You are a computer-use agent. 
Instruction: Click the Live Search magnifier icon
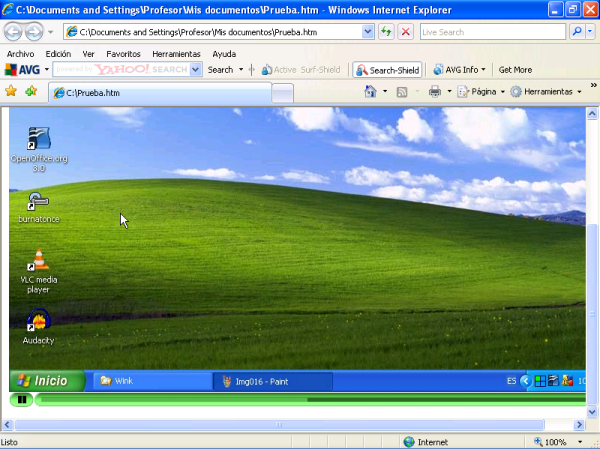tap(577, 32)
